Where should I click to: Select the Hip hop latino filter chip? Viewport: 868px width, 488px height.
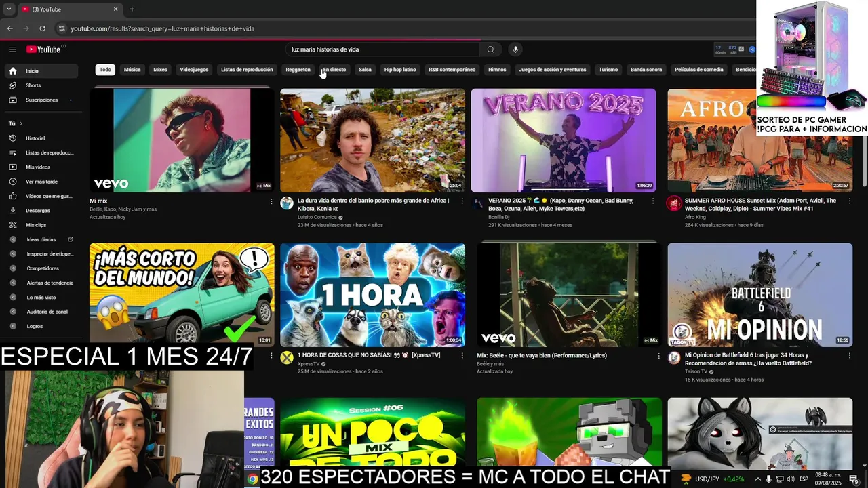(x=400, y=70)
